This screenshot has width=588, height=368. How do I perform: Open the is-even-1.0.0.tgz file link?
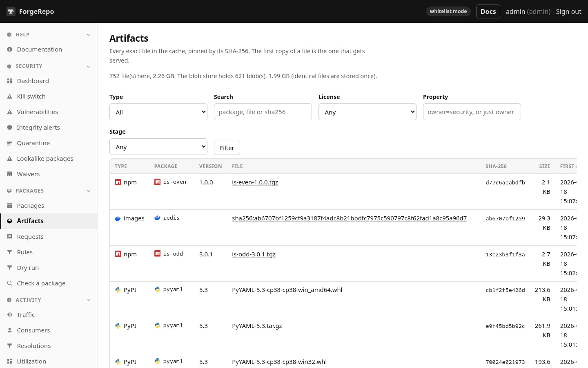pos(255,182)
